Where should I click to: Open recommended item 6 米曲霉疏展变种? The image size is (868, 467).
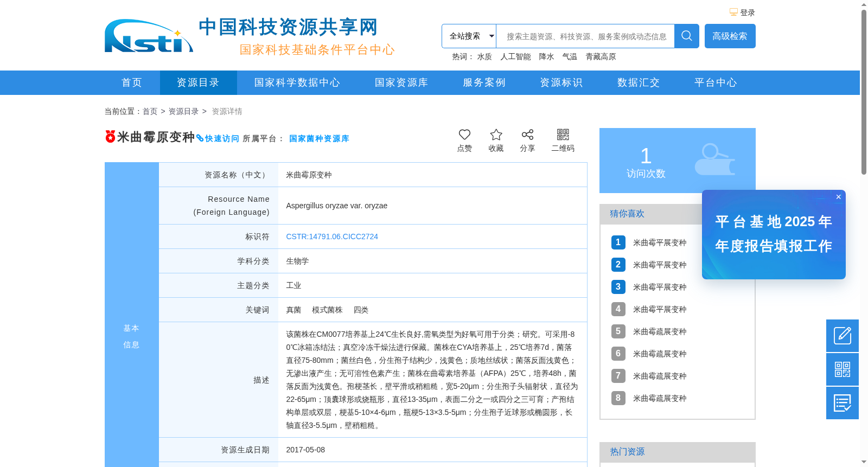pos(660,354)
